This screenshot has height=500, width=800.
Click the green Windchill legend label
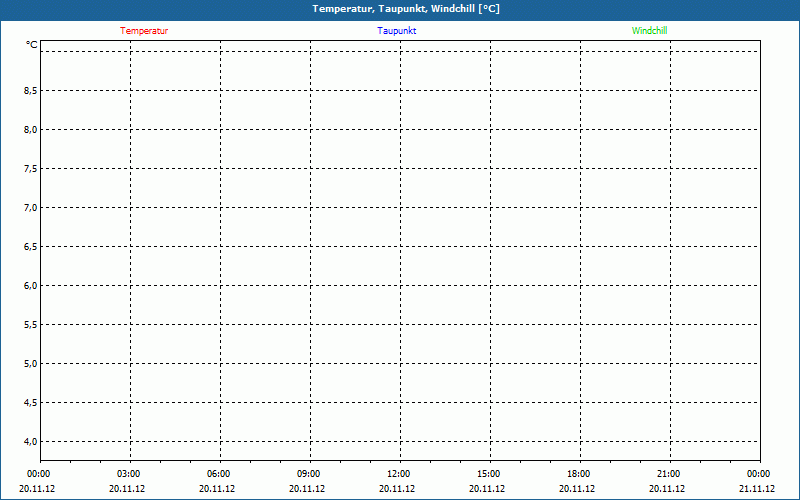tap(649, 31)
